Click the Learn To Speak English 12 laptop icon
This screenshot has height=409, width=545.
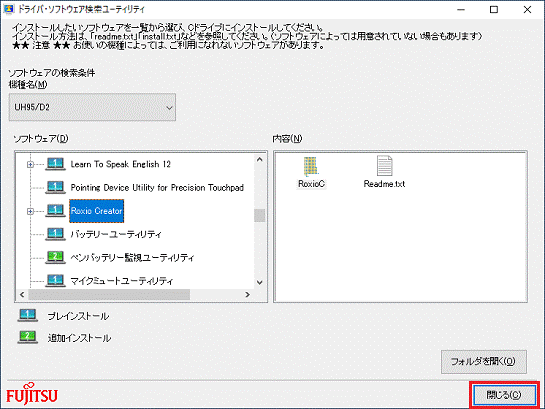click(x=55, y=164)
